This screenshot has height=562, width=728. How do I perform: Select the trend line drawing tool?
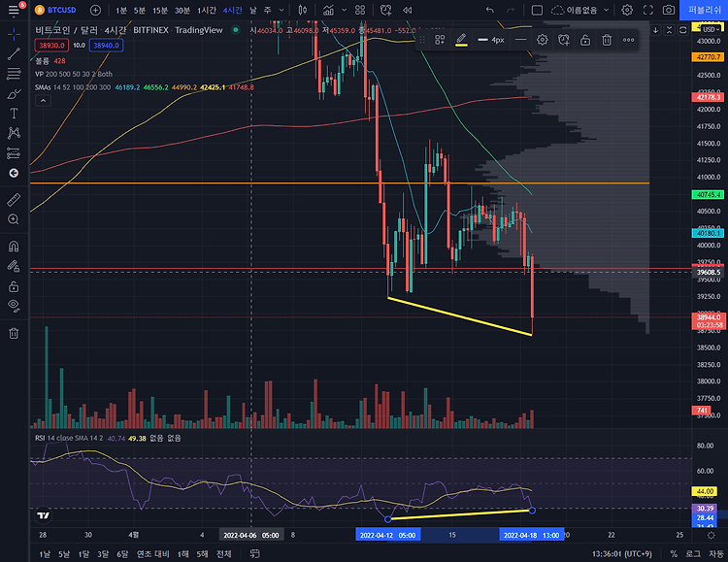click(14, 54)
